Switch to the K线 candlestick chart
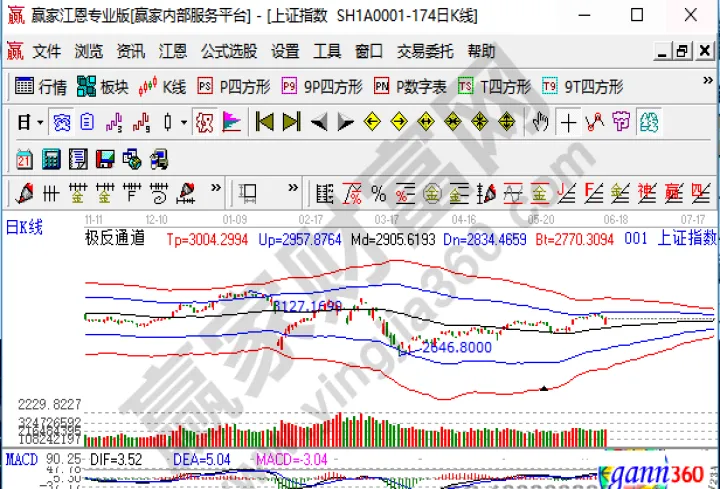720x489 pixels. coord(162,86)
